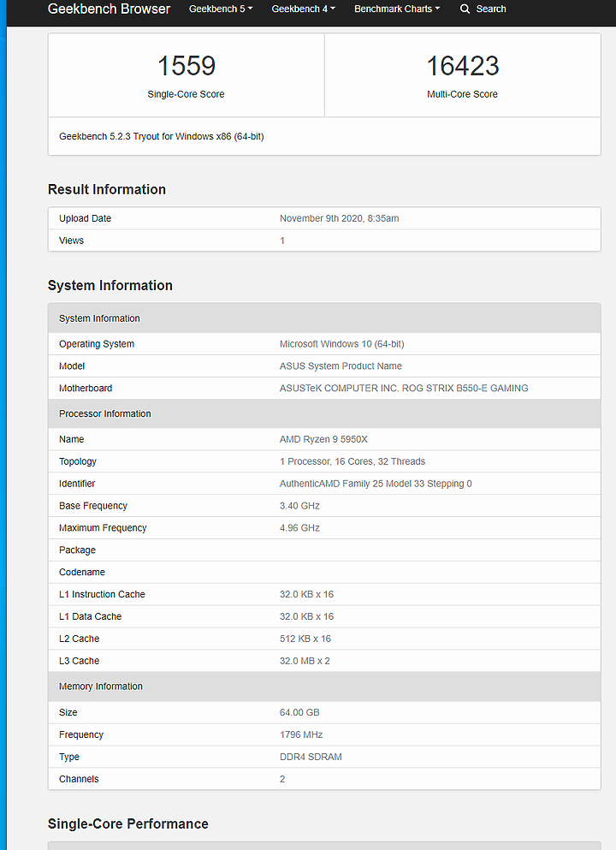The image size is (616, 850).
Task: Click the Base Frequency row label
Action: (93, 506)
